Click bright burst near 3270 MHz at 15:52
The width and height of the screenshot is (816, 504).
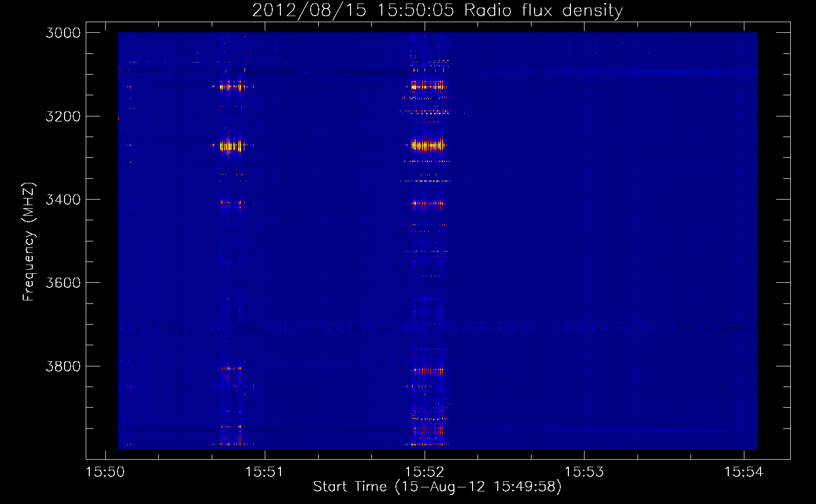point(427,146)
